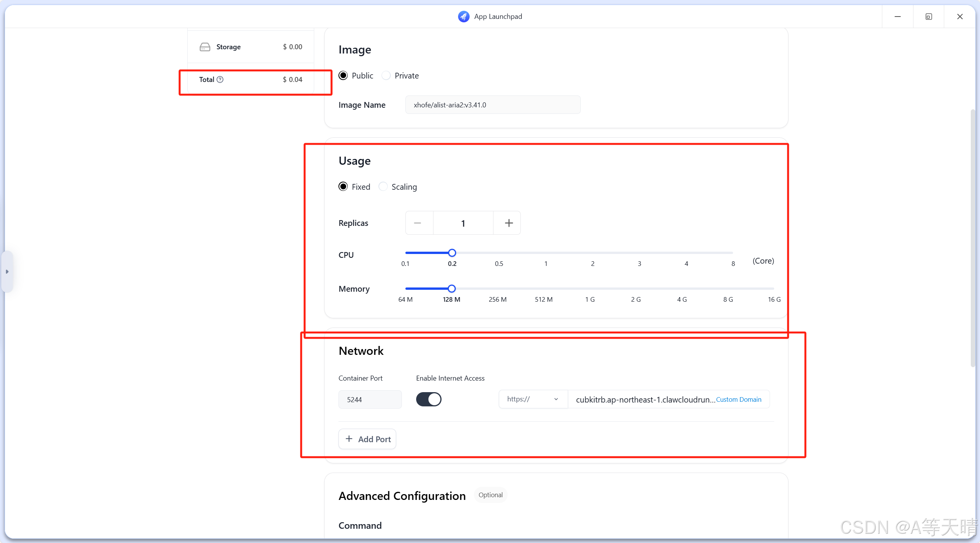Decrease replicas with the minus icon
The width and height of the screenshot is (980, 543).
[x=418, y=223]
